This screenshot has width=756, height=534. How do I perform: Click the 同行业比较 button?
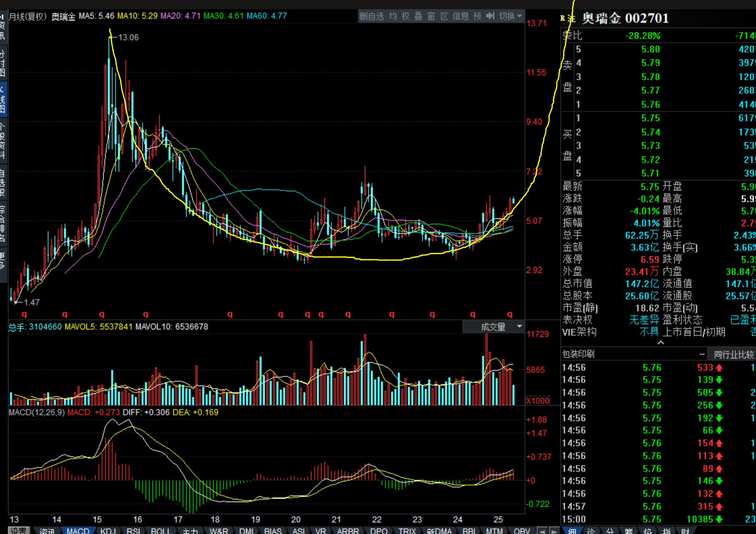733,354
